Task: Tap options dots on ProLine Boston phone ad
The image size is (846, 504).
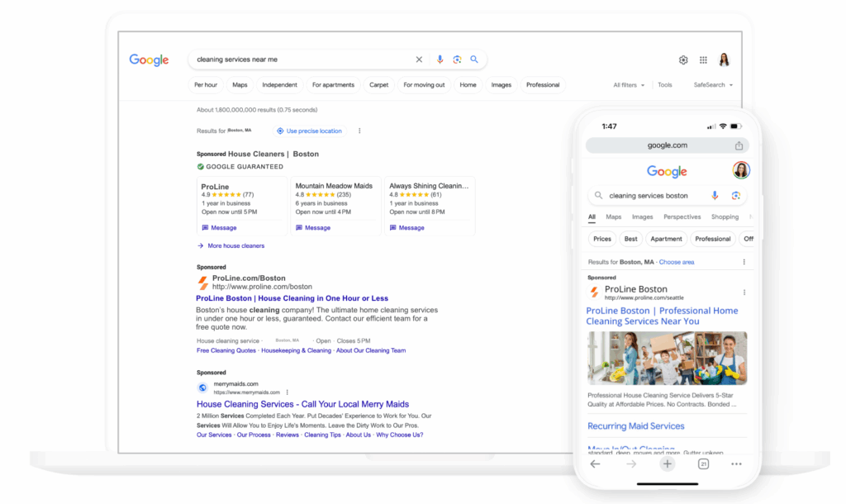Action: [744, 292]
